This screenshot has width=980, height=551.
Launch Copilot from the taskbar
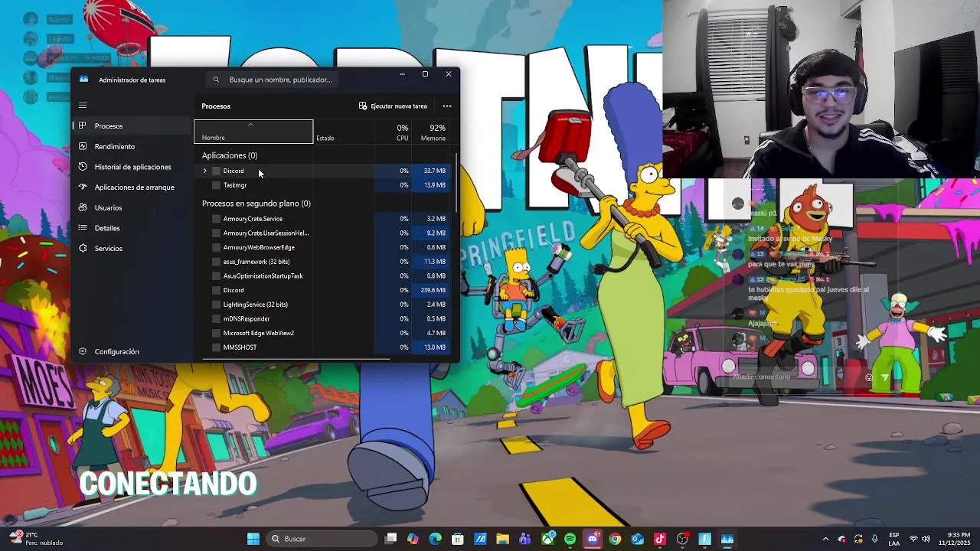pos(413,539)
